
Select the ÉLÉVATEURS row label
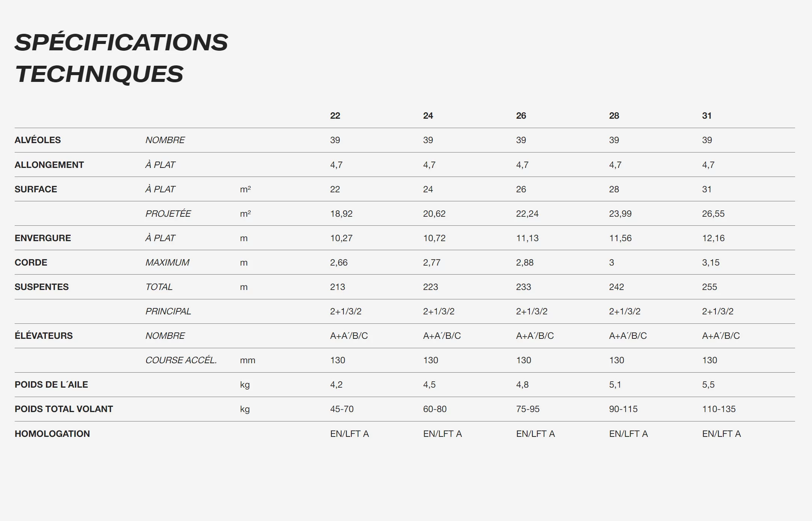(x=44, y=336)
